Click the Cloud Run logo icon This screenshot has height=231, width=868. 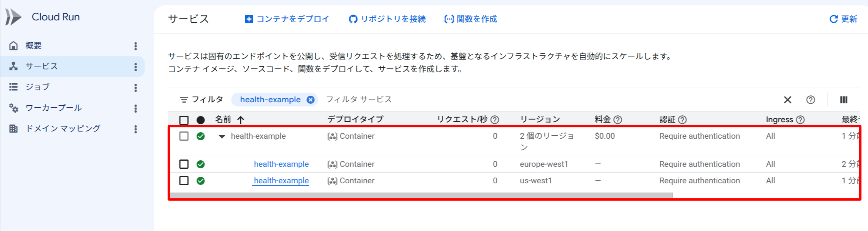13,17
